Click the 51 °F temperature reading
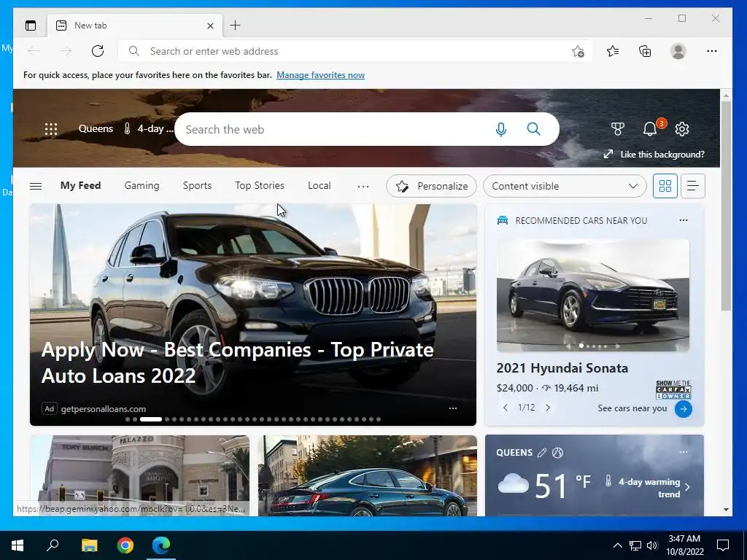 click(562, 486)
